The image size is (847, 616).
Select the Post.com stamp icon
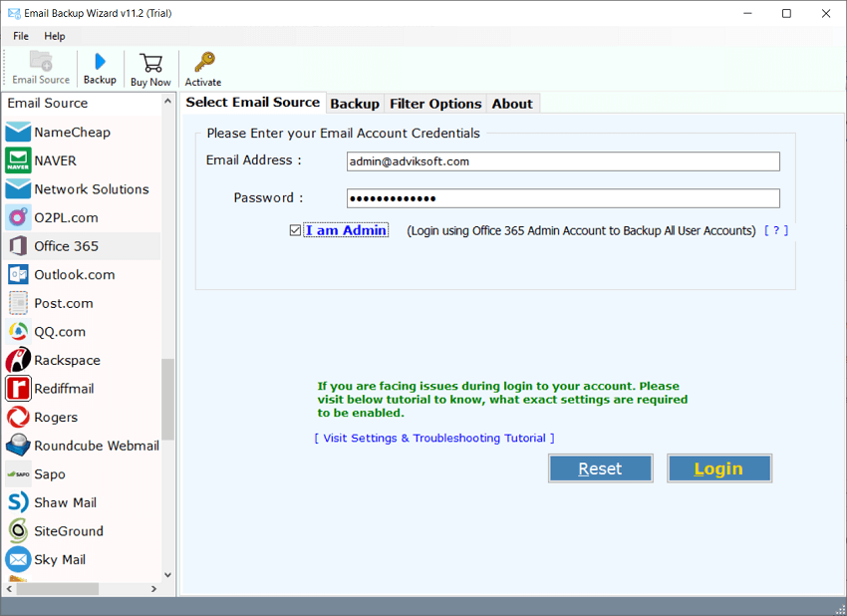coord(18,303)
